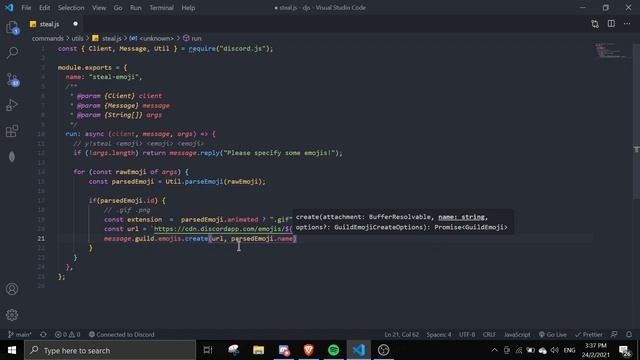The height and width of the screenshot is (360, 640).
Task: Open the Action Center notifications icon
Action: click(624, 350)
